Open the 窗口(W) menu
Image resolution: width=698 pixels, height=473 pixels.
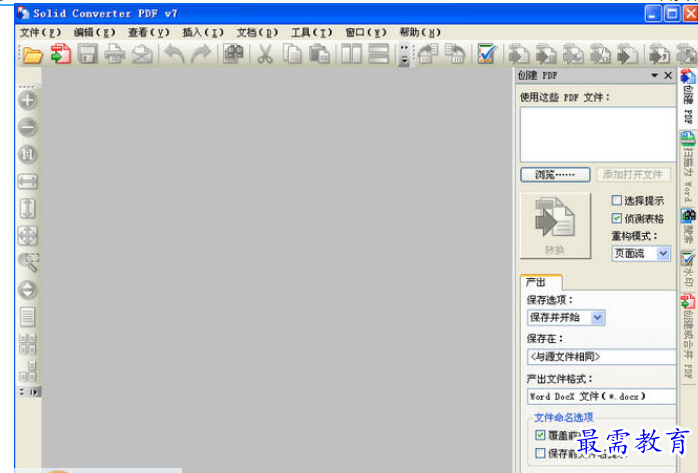(366, 32)
